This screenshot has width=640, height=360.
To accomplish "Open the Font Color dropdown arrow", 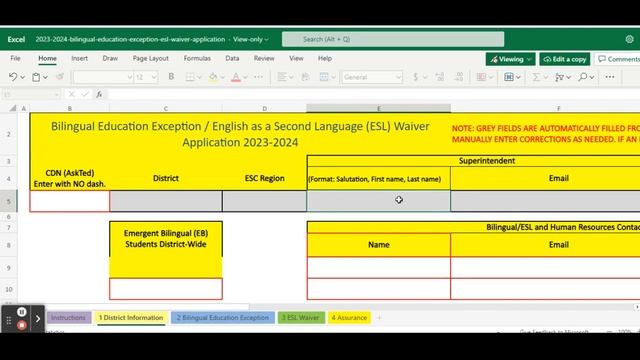I will [x=245, y=77].
